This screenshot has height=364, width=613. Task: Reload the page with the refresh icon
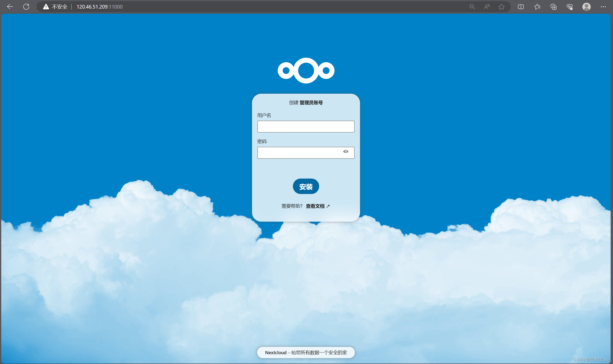click(26, 7)
